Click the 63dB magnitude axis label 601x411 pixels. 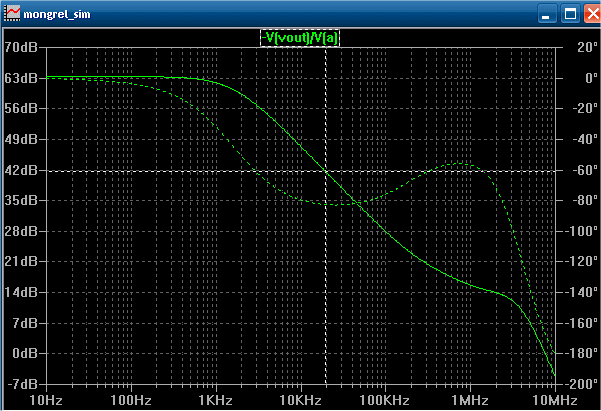[x=21, y=78]
